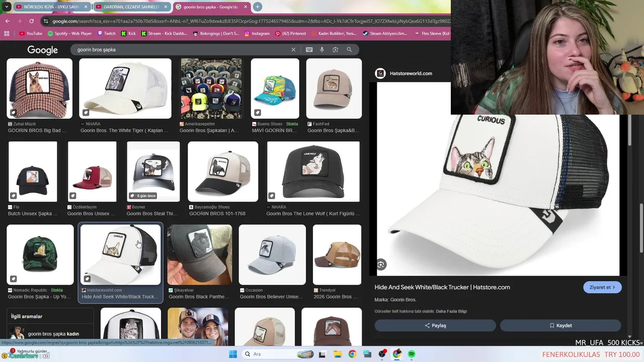Screen dimensions: 644x362
Task: Open the Hatstoreworld.com source link
Action: (404, 73)
